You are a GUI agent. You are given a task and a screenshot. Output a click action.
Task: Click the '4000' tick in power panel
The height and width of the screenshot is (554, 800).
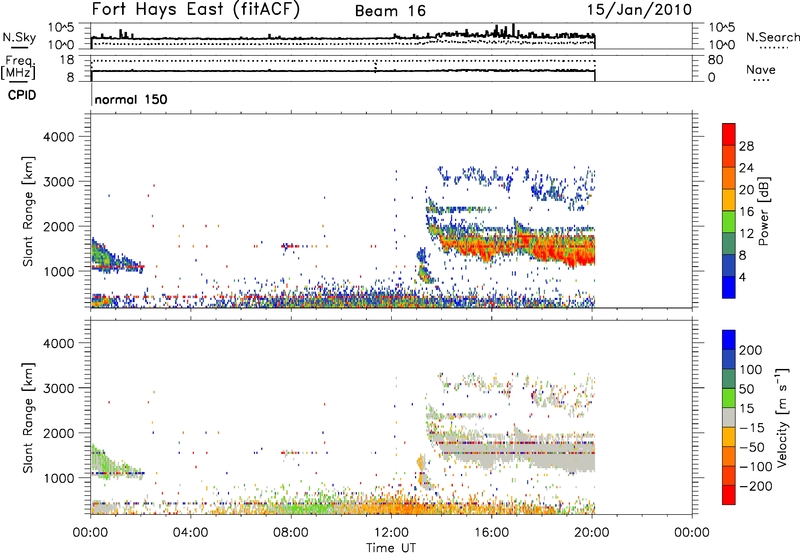(x=58, y=137)
